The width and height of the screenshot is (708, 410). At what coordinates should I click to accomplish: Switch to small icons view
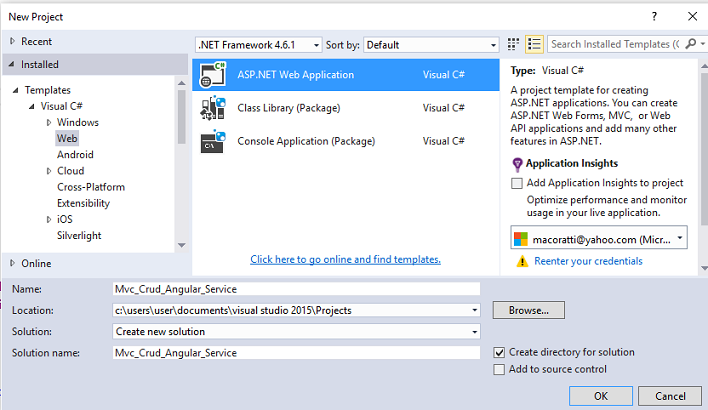[513, 44]
